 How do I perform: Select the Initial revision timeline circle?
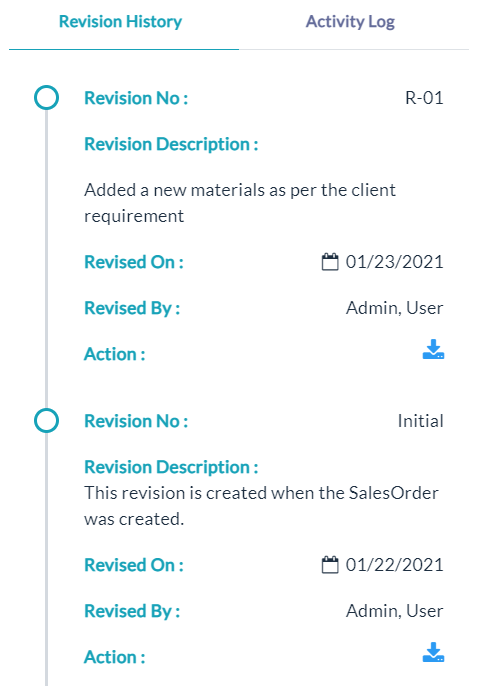[47, 421]
